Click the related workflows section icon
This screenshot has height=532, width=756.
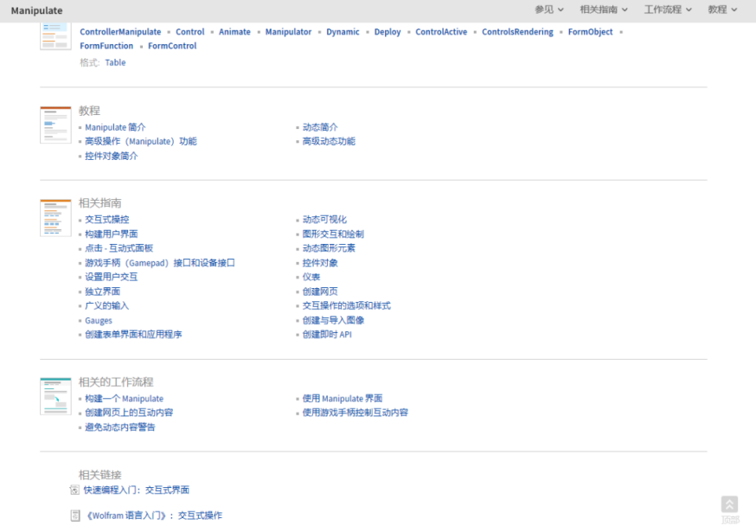[55, 396]
